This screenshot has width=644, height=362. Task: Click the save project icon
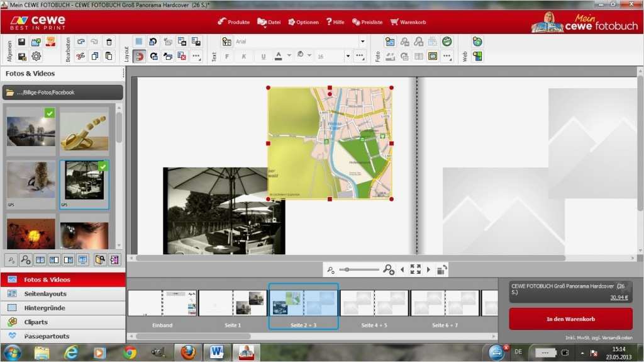[x=21, y=42]
